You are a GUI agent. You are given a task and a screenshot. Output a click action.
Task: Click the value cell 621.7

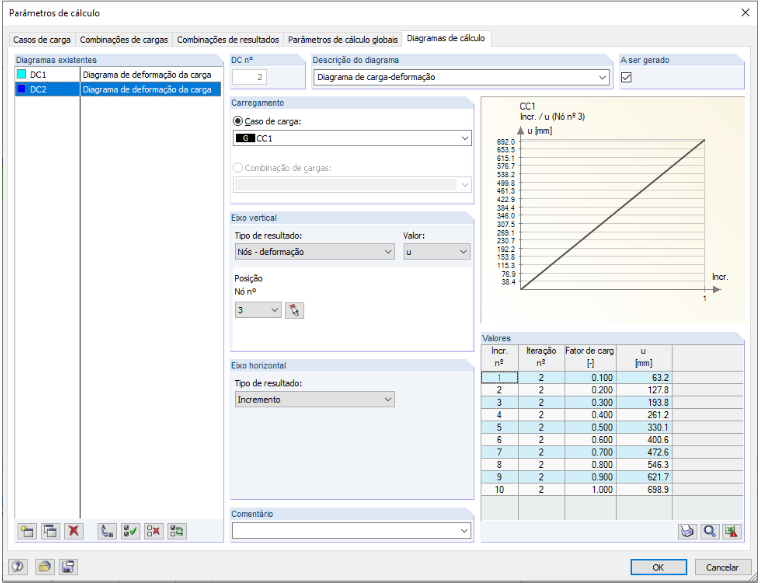(x=644, y=477)
